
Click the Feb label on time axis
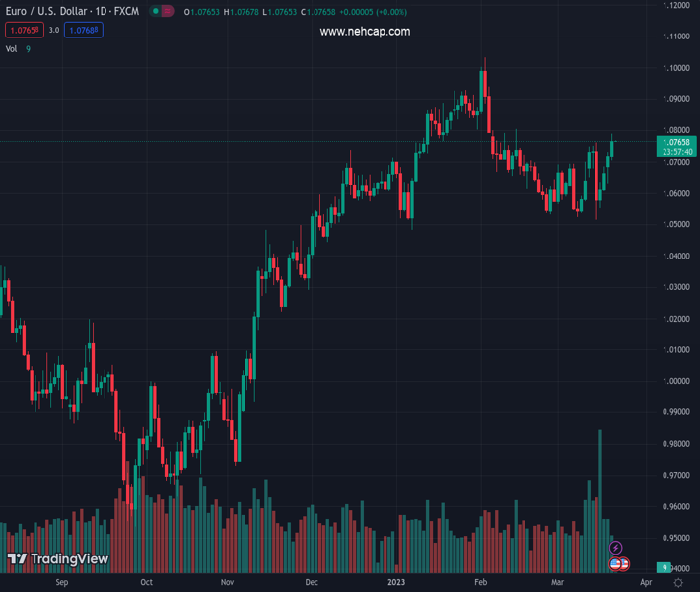480,583
